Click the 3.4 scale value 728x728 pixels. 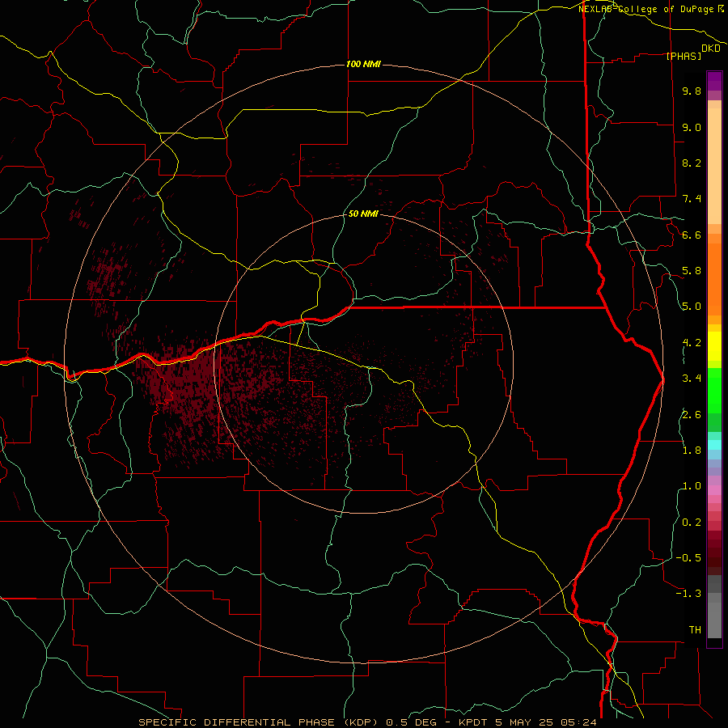(692, 379)
